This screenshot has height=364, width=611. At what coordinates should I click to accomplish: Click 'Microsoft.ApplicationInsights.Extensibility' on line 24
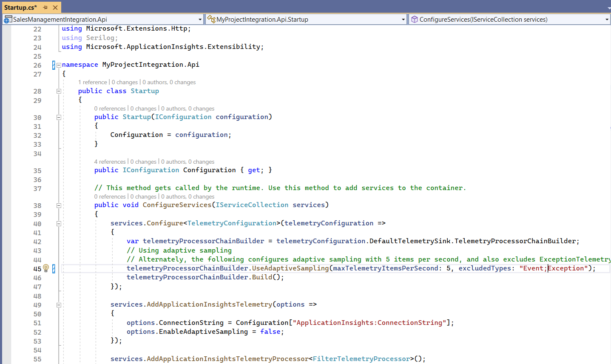[173, 47]
